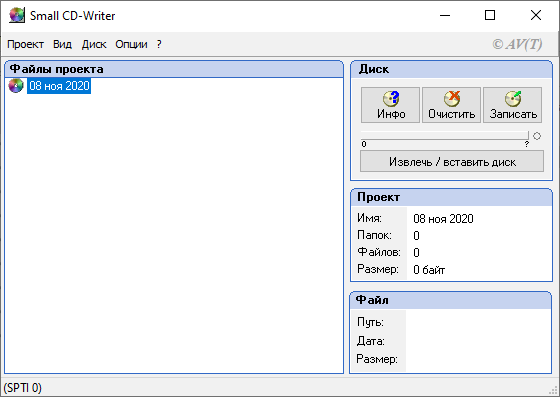Screen dimensions: 560x397
Task: Click the (SPTI 0) status bar text
Action: [22, 388]
